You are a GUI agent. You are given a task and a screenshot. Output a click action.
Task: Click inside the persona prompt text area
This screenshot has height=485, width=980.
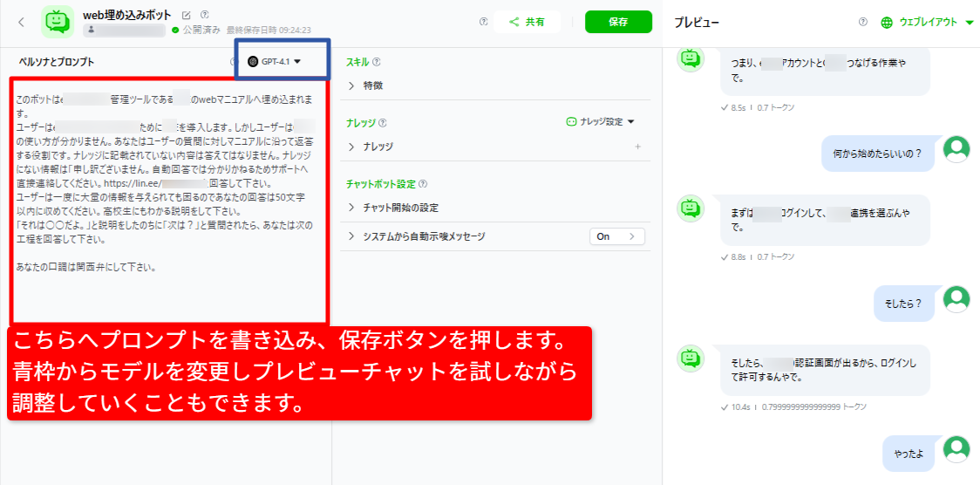coord(166,201)
